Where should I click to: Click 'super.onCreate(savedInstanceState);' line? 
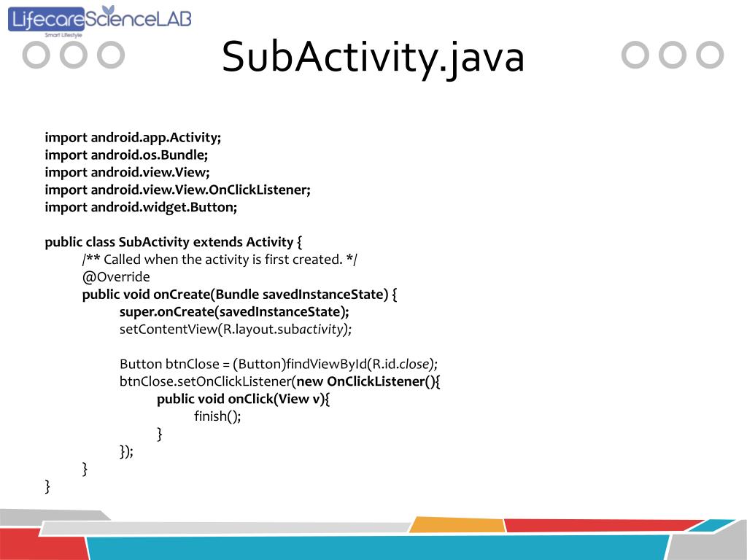[x=234, y=312]
